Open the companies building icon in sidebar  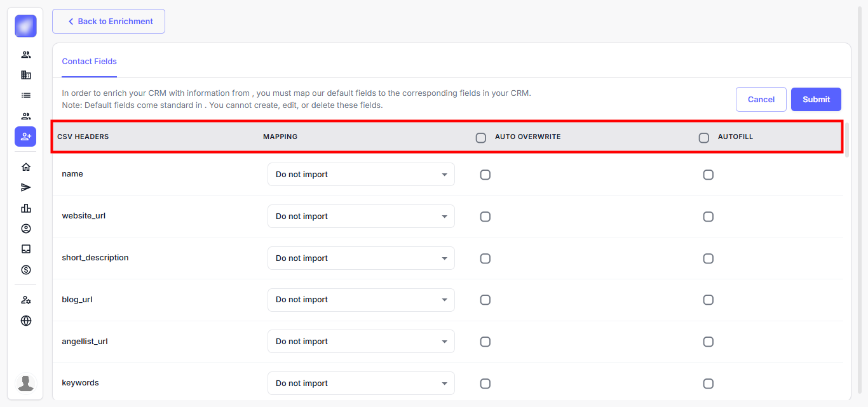click(x=26, y=75)
